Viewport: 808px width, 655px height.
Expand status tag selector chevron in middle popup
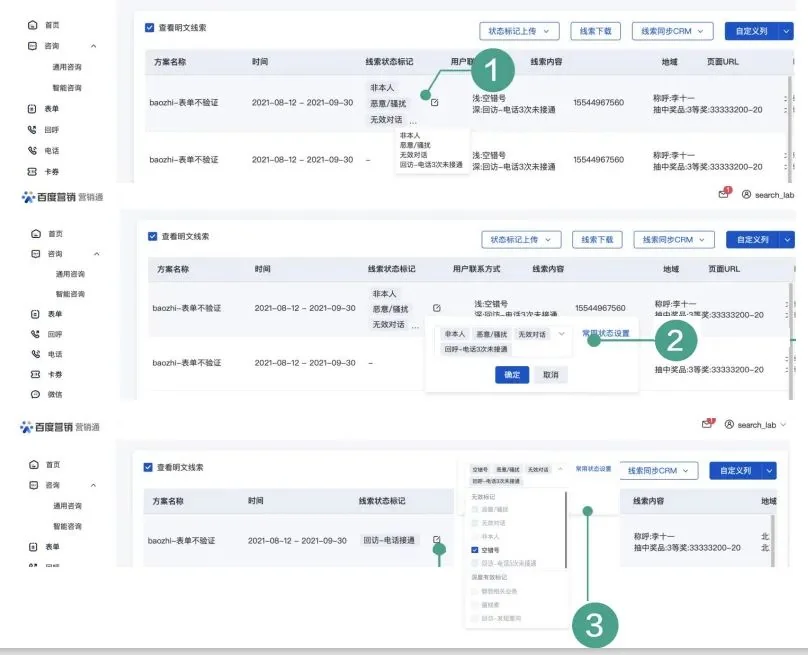(x=561, y=334)
